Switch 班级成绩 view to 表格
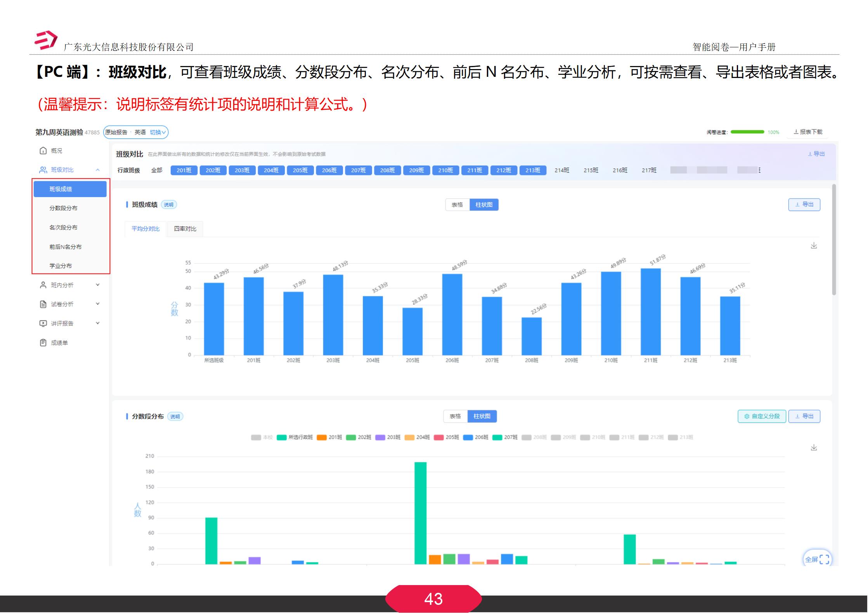The width and height of the screenshot is (868, 613). point(457,204)
